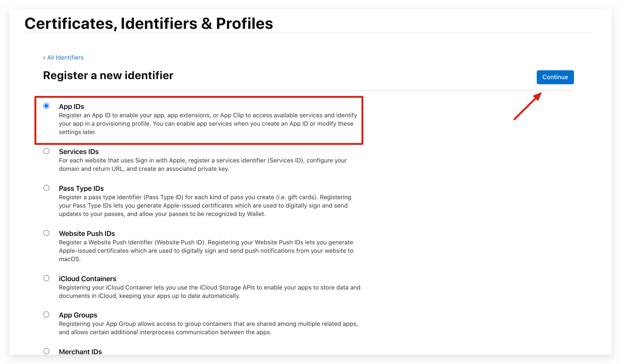
Task: Choose the App Groups radio button
Action: click(x=46, y=314)
